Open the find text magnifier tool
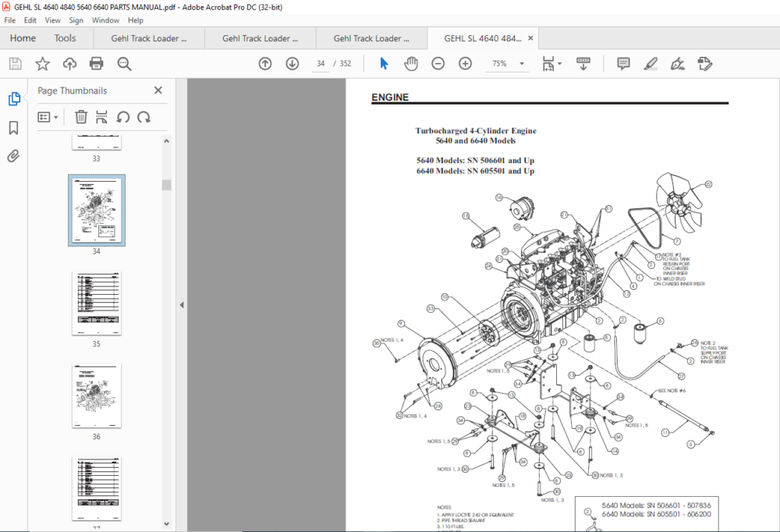Image resolution: width=780 pixels, height=532 pixels. pos(124,64)
